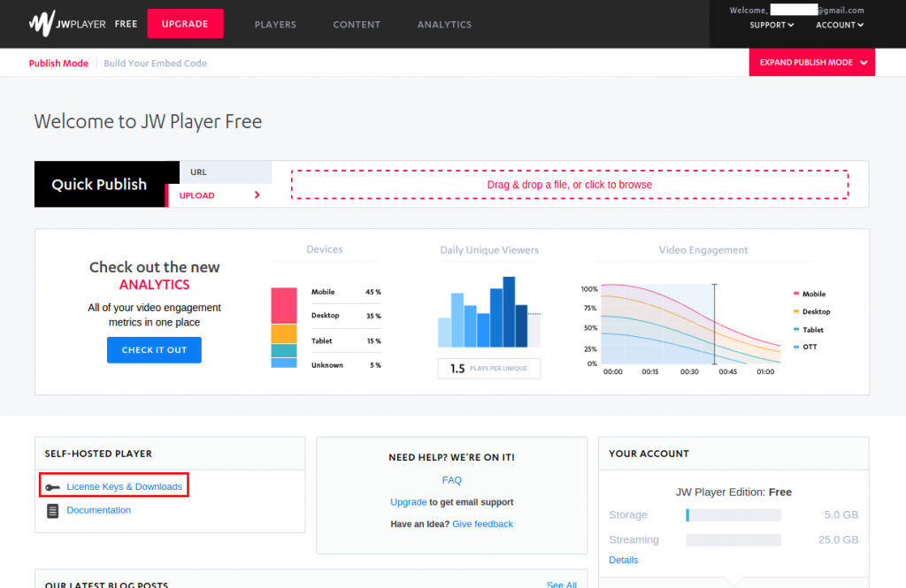
Task: Open License Keys & Downloads link
Action: (x=124, y=487)
